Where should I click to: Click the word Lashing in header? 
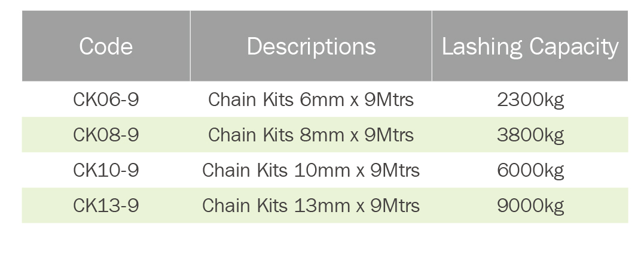coord(474,46)
